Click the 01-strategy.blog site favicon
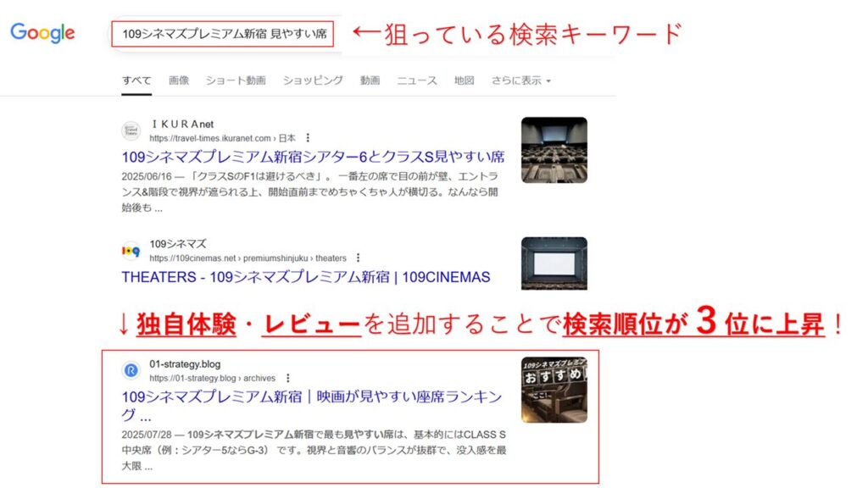 coord(131,370)
